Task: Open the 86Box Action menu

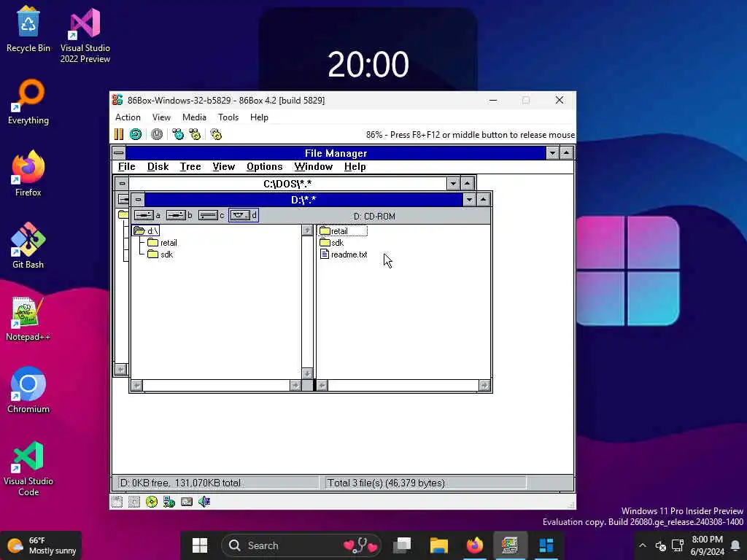Action: click(128, 117)
